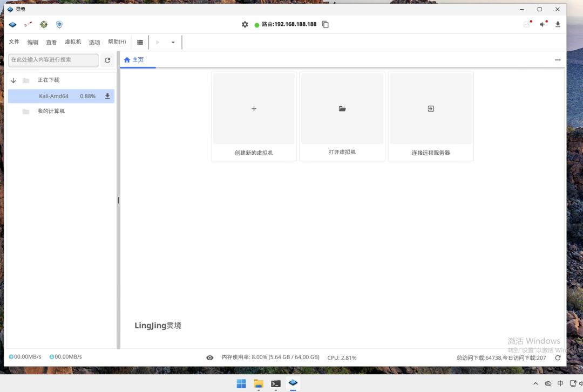Click the speaker announcement icon
Image resolution: width=583 pixels, height=392 pixels.
544,24
